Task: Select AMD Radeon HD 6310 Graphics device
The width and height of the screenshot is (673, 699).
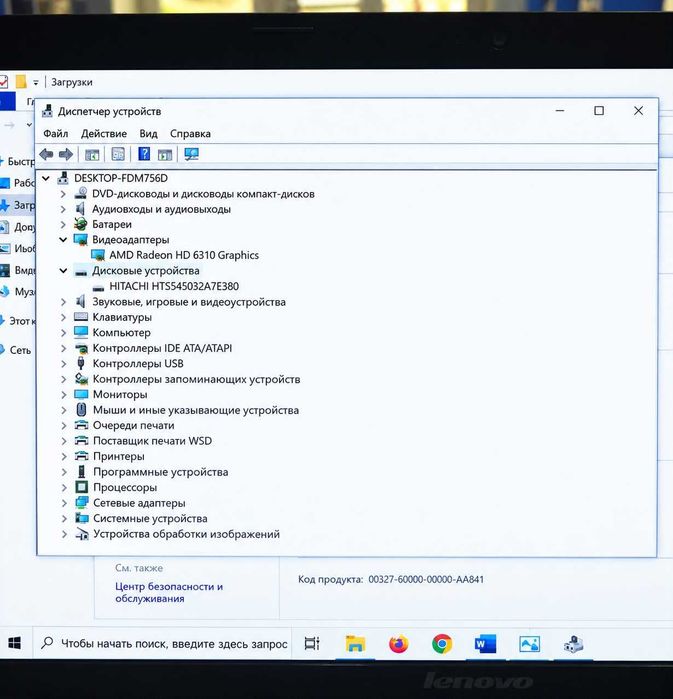Action: [x=184, y=255]
